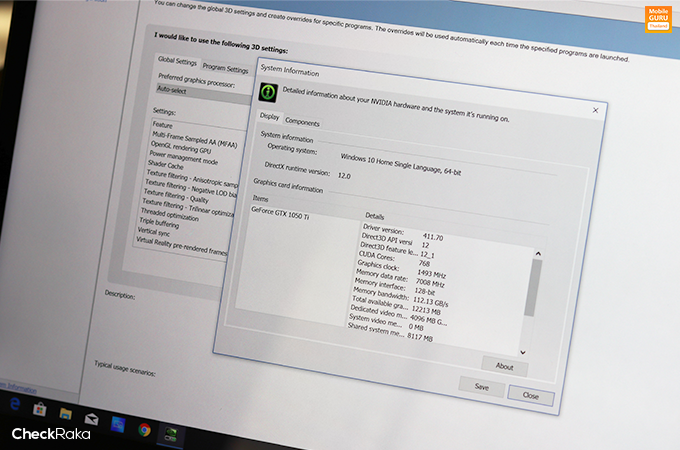Select the Display tab
680x450 pixels.
click(270, 118)
